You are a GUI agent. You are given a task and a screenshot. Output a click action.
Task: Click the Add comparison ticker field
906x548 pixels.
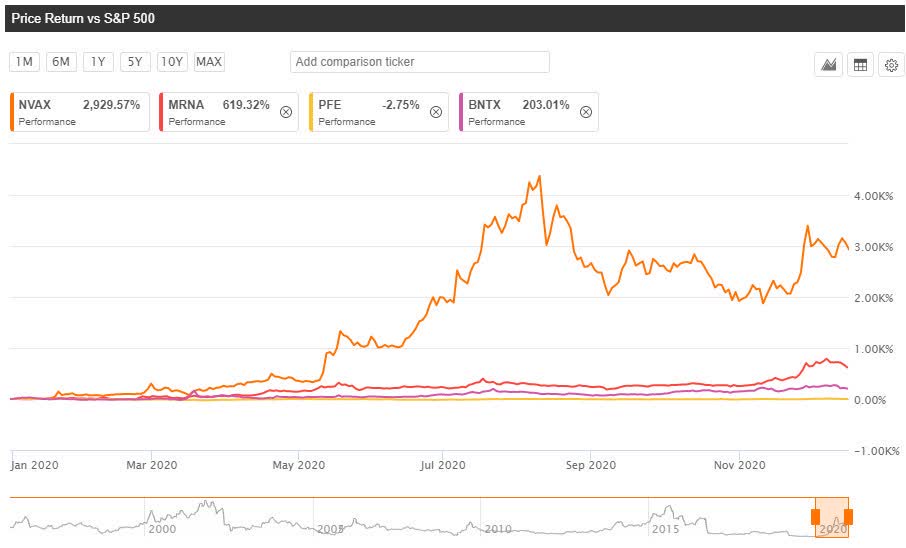(x=420, y=62)
